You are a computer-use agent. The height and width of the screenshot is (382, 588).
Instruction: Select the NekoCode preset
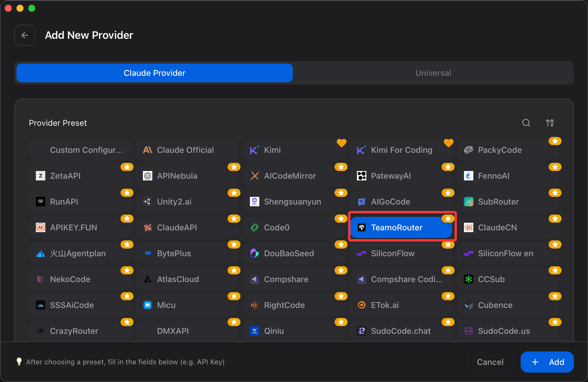[x=80, y=279]
